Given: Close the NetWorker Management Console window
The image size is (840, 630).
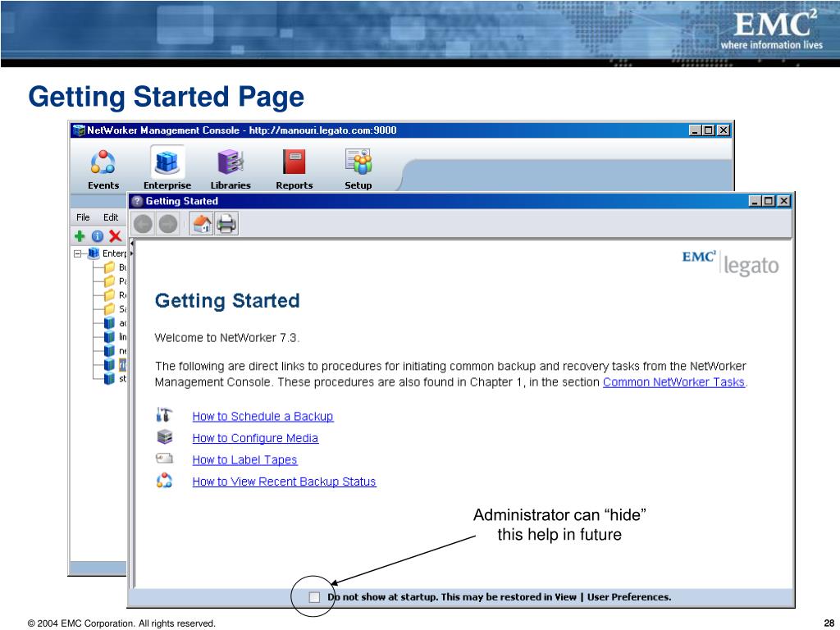Looking at the screenshot, I should tap(724, 130).
